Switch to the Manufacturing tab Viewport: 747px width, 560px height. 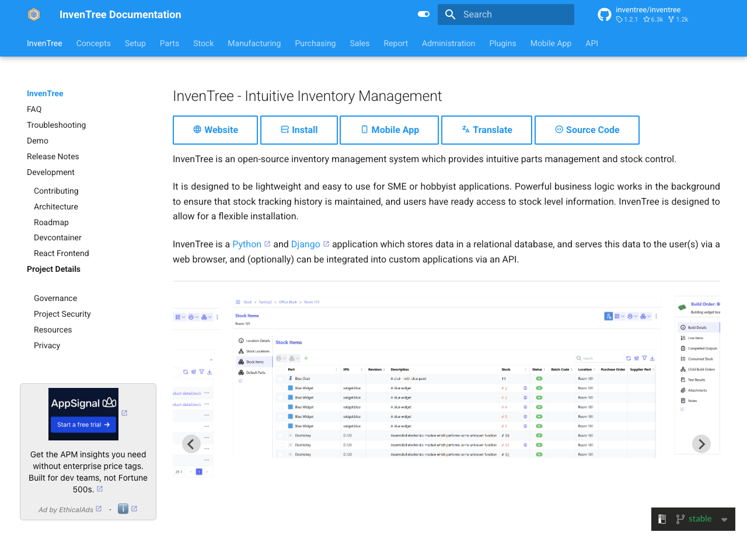coord(254,43)
